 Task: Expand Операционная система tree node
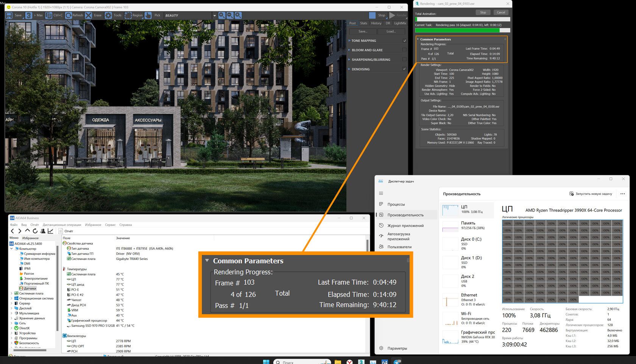pyautogui.click(x=12, y=298)
